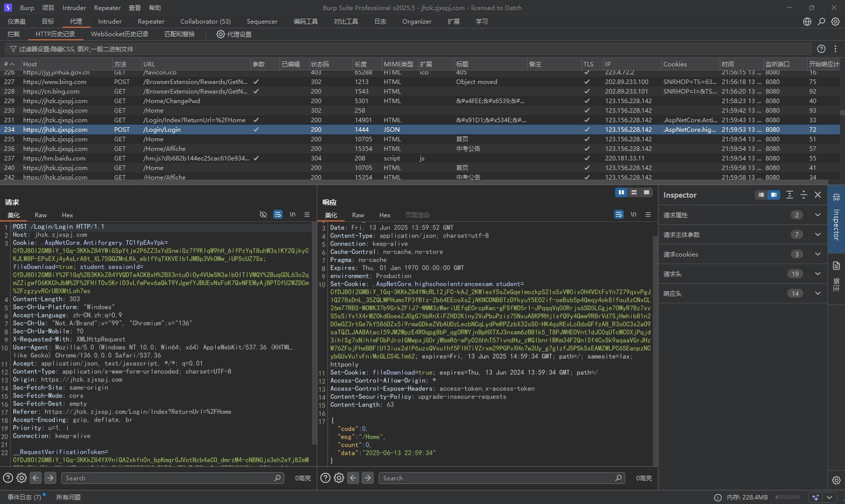Image resolution: width=845 pixels, height=504 pixels.
Task: Expand 请求cookies section in Inspector
Action: tap(818, 254)
